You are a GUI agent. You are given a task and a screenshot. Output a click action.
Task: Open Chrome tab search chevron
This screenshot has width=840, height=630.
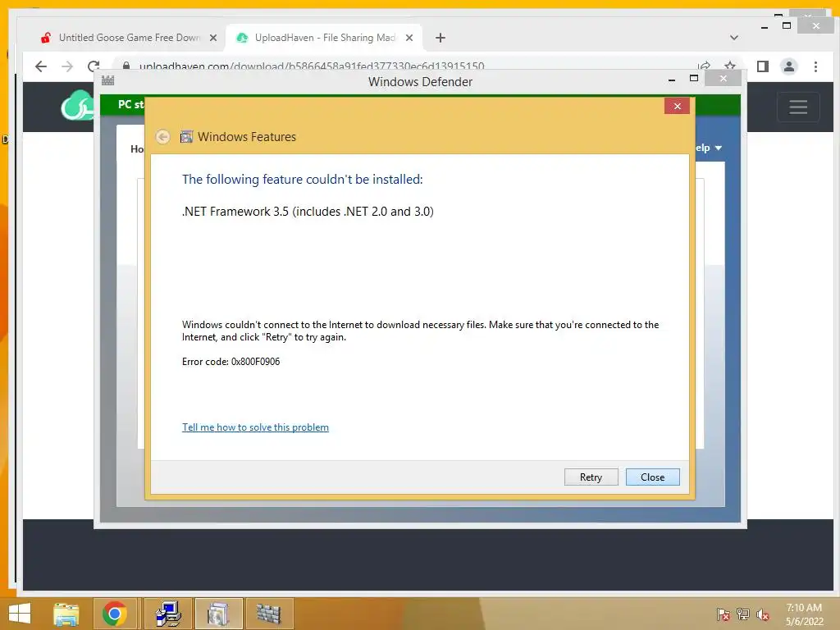click(x=734, y=38)
